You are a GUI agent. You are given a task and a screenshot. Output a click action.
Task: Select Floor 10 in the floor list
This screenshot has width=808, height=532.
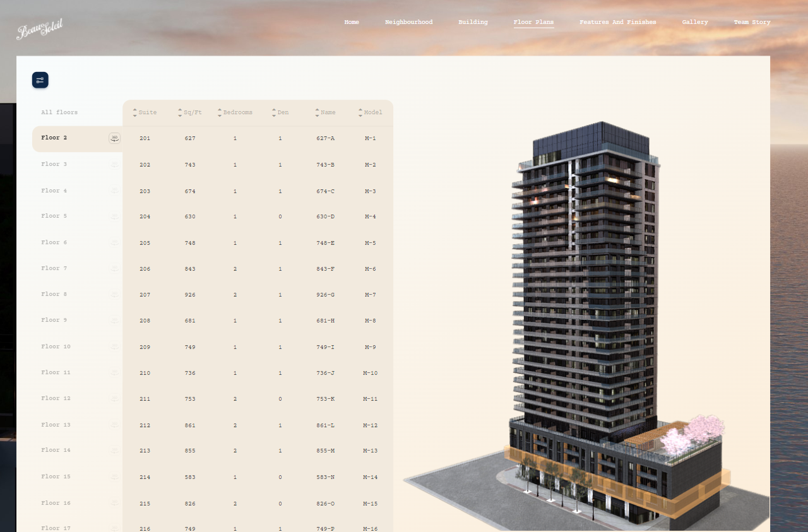(56, 346)
